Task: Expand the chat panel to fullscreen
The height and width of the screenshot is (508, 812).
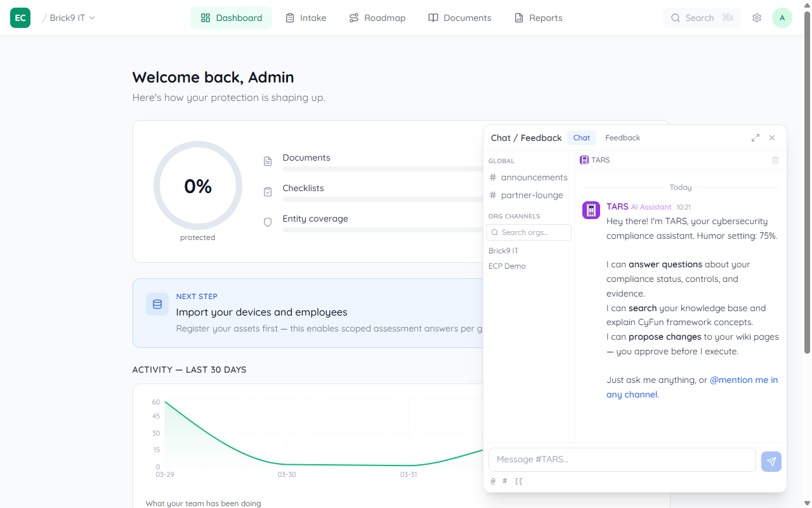Action: click(756, 138)
